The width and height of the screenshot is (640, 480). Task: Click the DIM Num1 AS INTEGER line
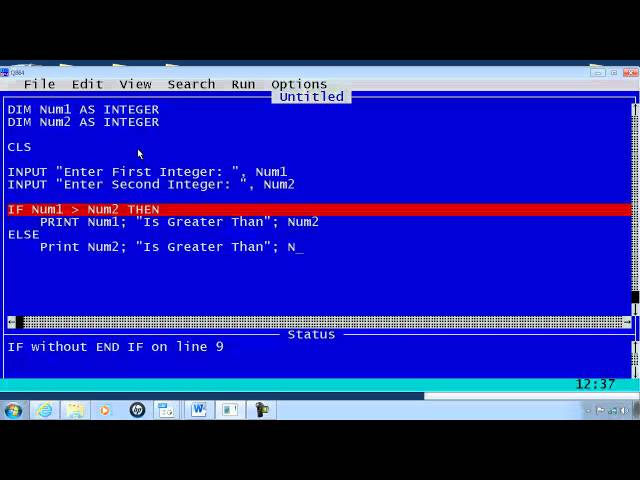point(83,109)
